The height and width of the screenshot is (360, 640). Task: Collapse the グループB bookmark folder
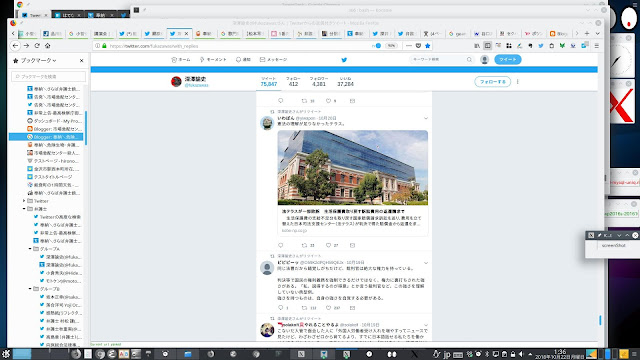tap(30, 289)
